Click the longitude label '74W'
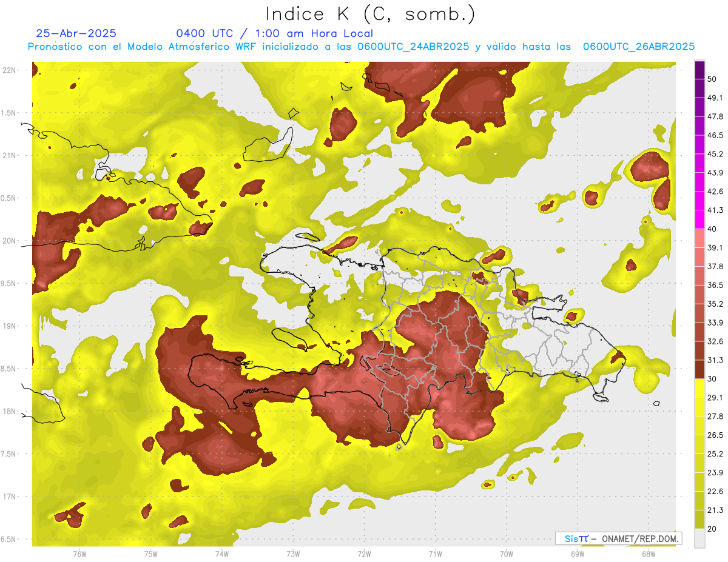Viewport: 728px width, 562px height. coord(222,554)
